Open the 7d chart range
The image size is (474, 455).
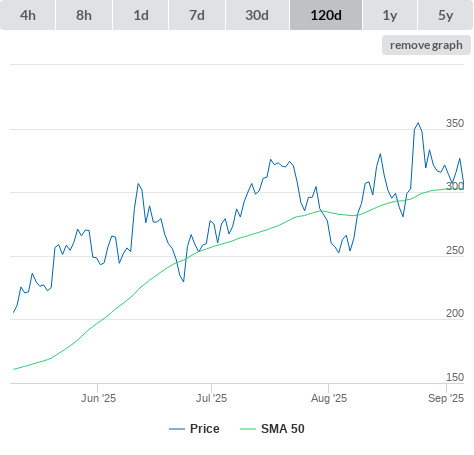click(x=197, y=15)
